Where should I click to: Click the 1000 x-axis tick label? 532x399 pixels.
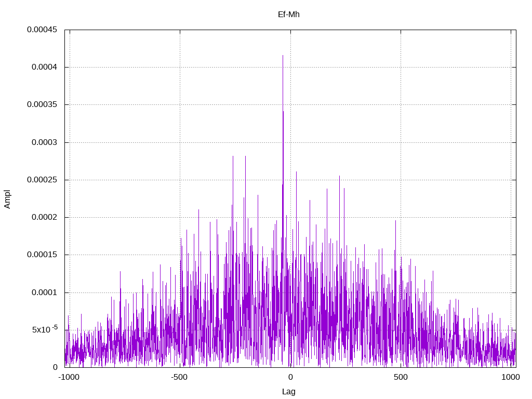click(x=511, y=377)
